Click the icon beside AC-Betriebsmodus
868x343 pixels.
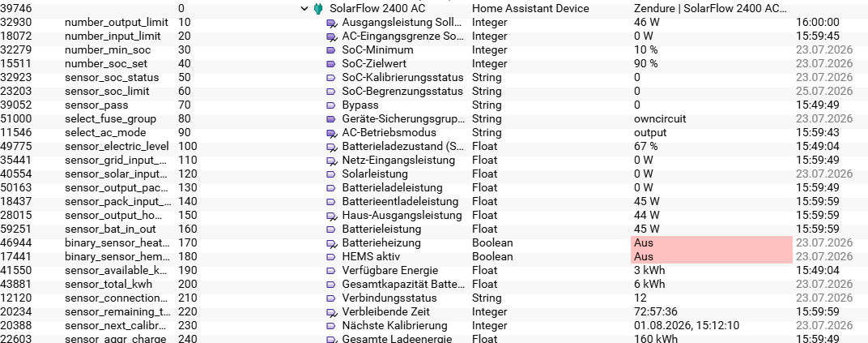click(332, 133)
